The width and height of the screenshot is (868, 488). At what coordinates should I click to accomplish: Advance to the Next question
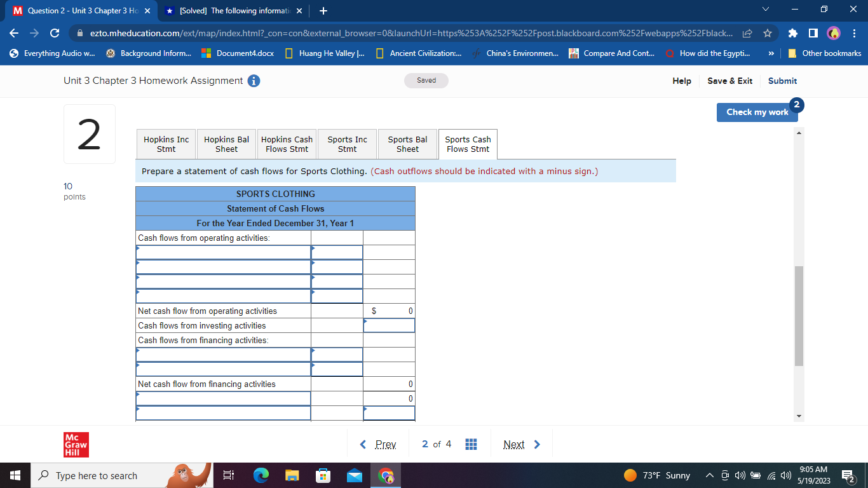(x=522, y=444)
